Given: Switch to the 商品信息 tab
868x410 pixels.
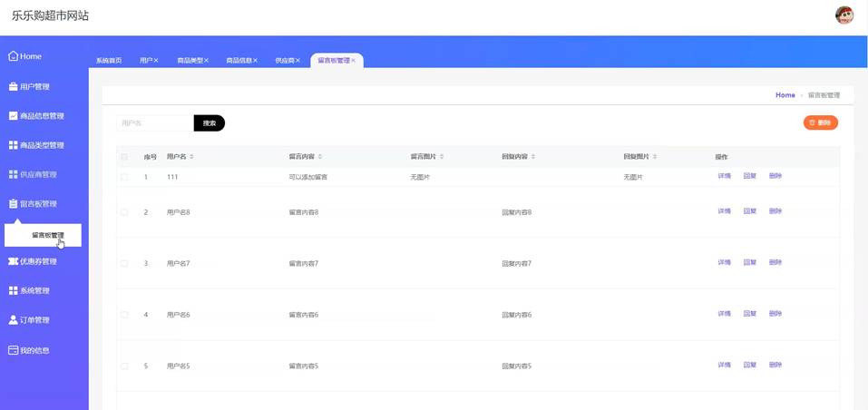Looking at the screenshot, I should click(239, 60).
